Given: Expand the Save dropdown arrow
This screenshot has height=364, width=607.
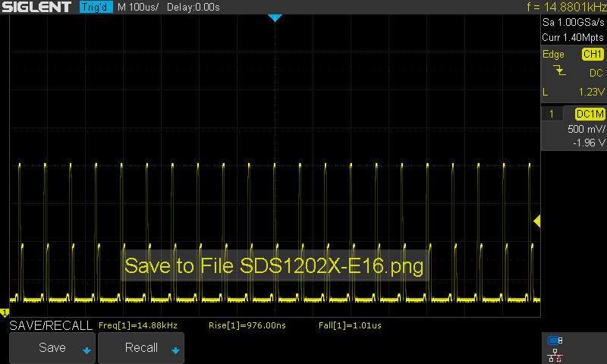Looking at the screenshot, I should pyautogui.click(x=86, y=350).
